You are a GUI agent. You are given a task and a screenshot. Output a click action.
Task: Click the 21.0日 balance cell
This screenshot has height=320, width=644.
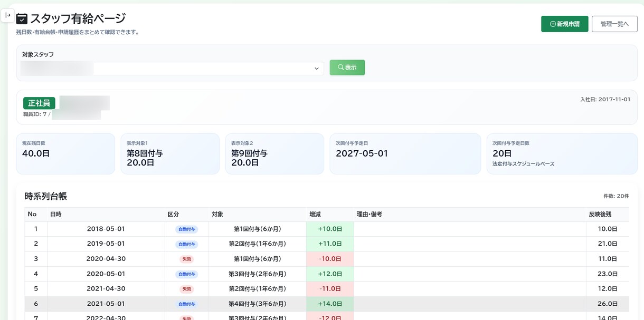[608, 244]
